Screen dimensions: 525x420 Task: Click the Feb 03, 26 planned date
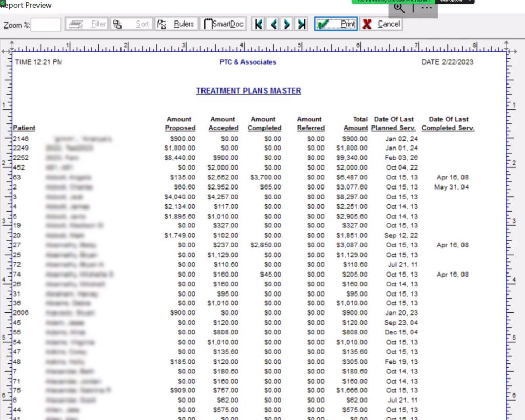pos(401,158)
